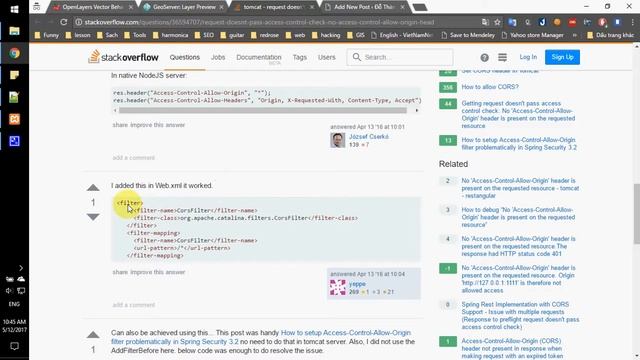The image size is (640, 360).
Task: Open related question about tomcat restangular
Action: [520, 188]
